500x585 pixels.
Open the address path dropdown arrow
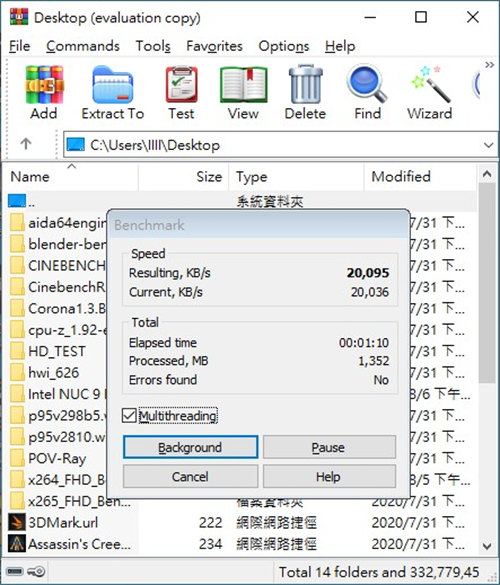488,145
